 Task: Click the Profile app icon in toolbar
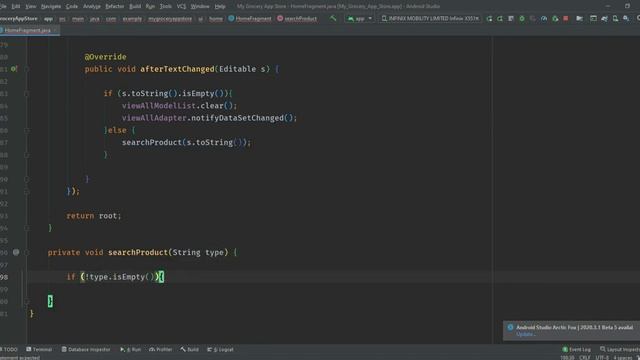pos(544,18)
